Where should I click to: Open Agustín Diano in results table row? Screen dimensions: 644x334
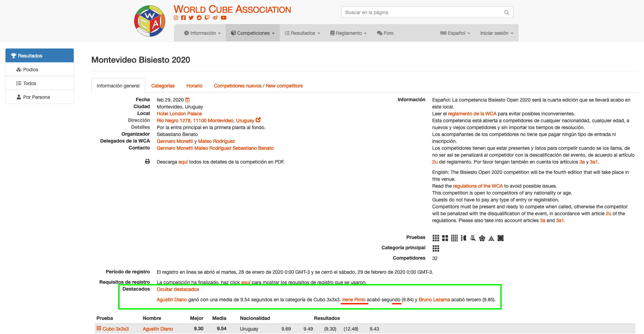(158, 329)
